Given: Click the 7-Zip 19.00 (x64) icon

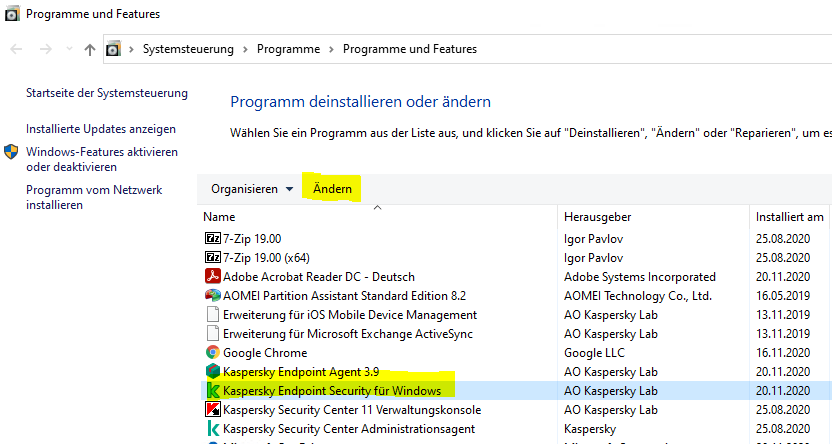Looking at the screenshot, I should point(213,257).
